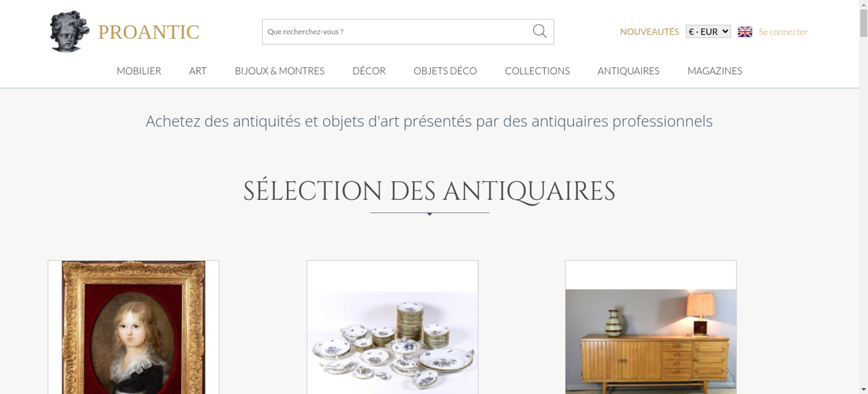This screenshot has width=868, height=394.
Task: Click the Proantic cherub head logo
Action: [x=69, y=31]
